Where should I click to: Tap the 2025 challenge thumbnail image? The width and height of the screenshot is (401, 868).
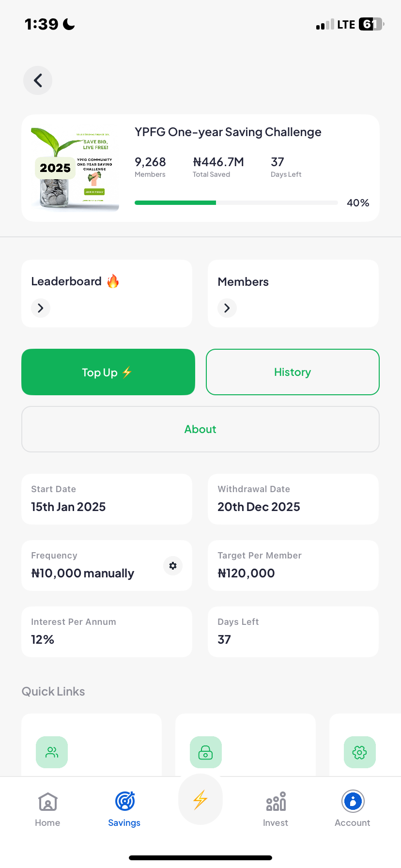pyautogui.click(x=74, y=168)
